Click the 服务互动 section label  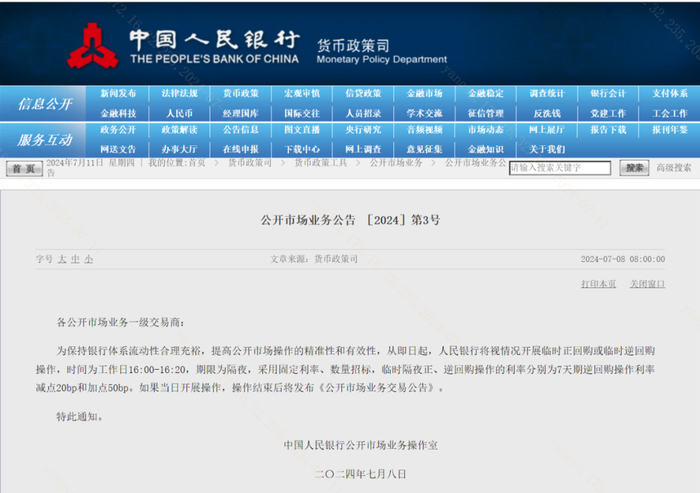[x=45, y=140]
